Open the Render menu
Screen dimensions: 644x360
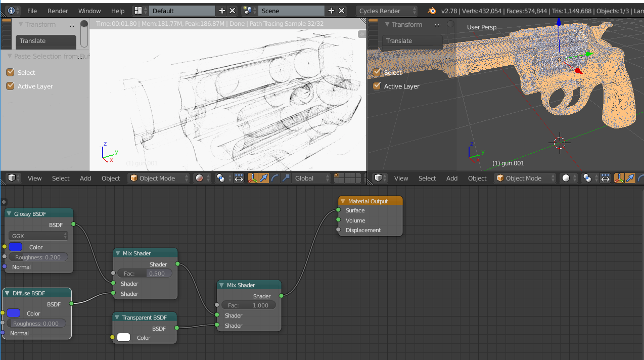pyautogui.click(x=58, y=11)
